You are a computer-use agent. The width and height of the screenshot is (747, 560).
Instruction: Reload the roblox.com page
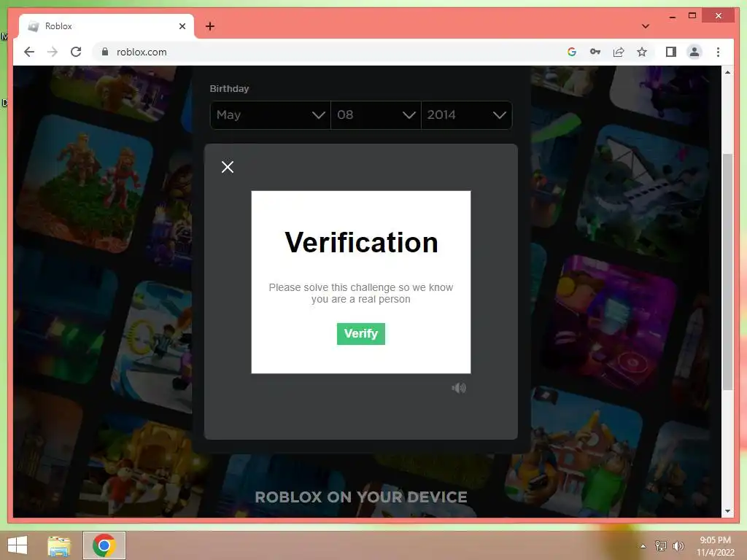click(76, 52)
